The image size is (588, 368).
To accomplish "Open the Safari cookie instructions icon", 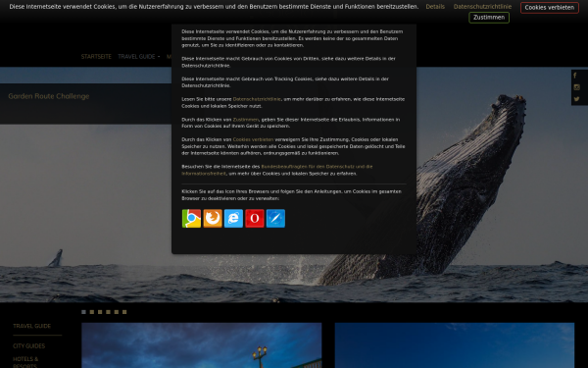I will coord(275,218).
